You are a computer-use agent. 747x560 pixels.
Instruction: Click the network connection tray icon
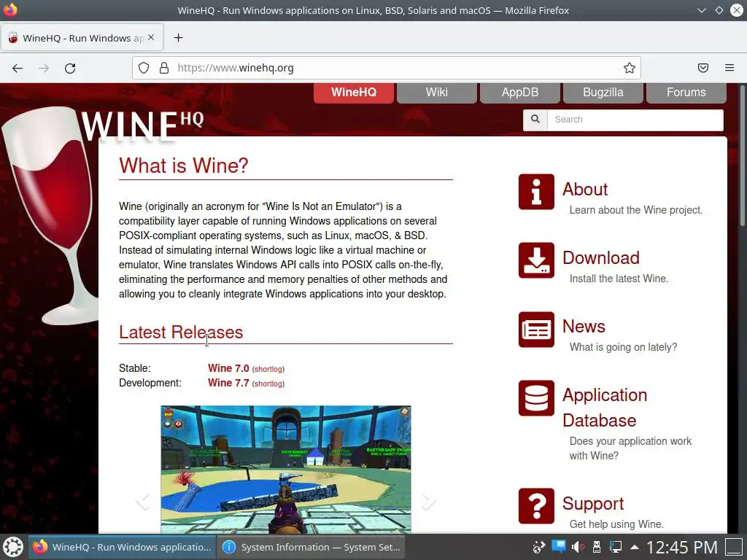(x=615, y=547)
